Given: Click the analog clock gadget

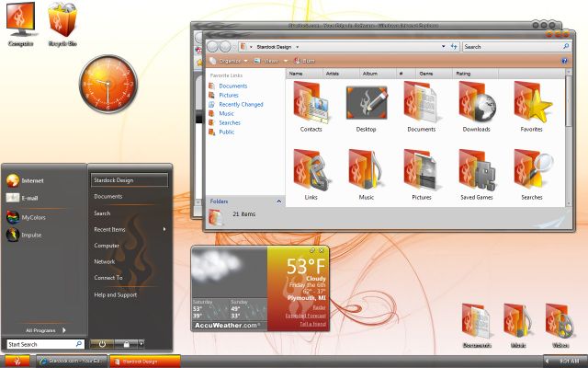Looking at the screenshot, I should pos(108,84).
